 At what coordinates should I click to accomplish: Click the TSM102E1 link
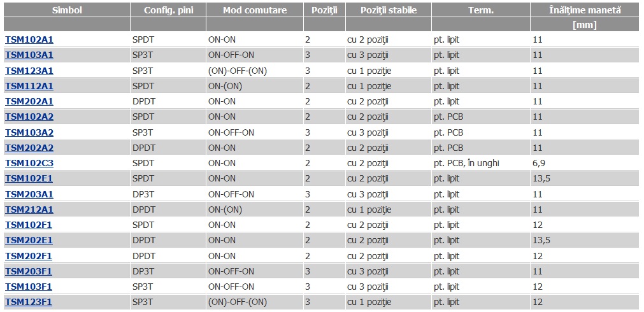pos(29,178)
